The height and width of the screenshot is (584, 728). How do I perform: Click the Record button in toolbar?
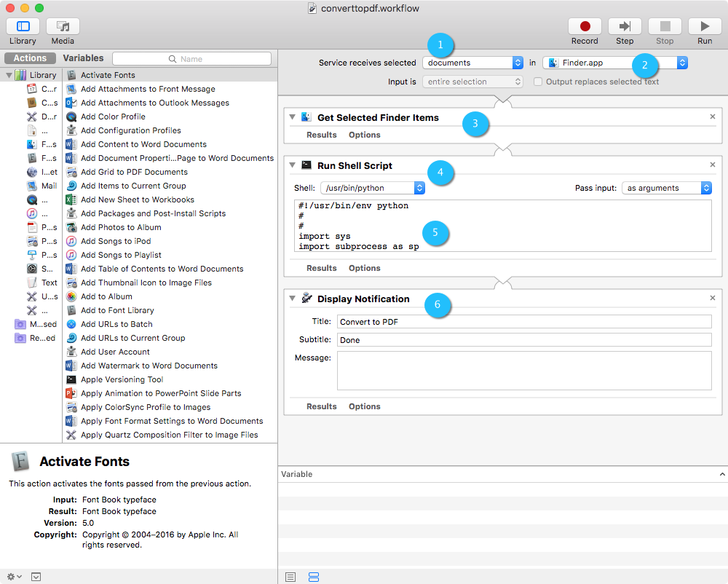pos(584,26)
